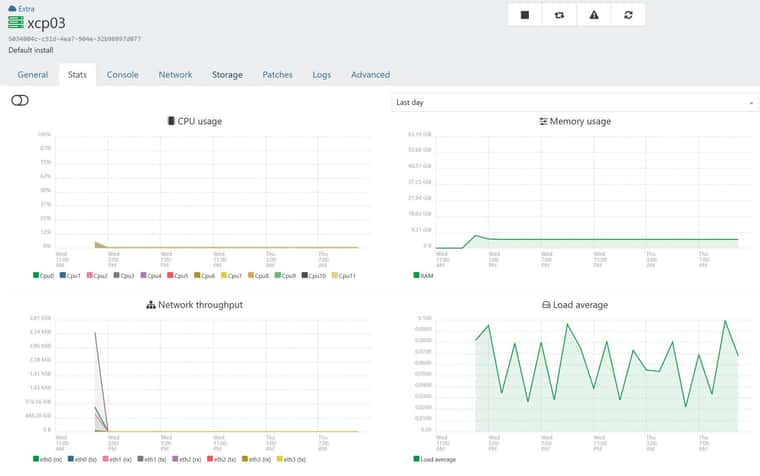Toggle the Cpu0 green legend swatch
This screenshot has width=760, height=476.
36,275
